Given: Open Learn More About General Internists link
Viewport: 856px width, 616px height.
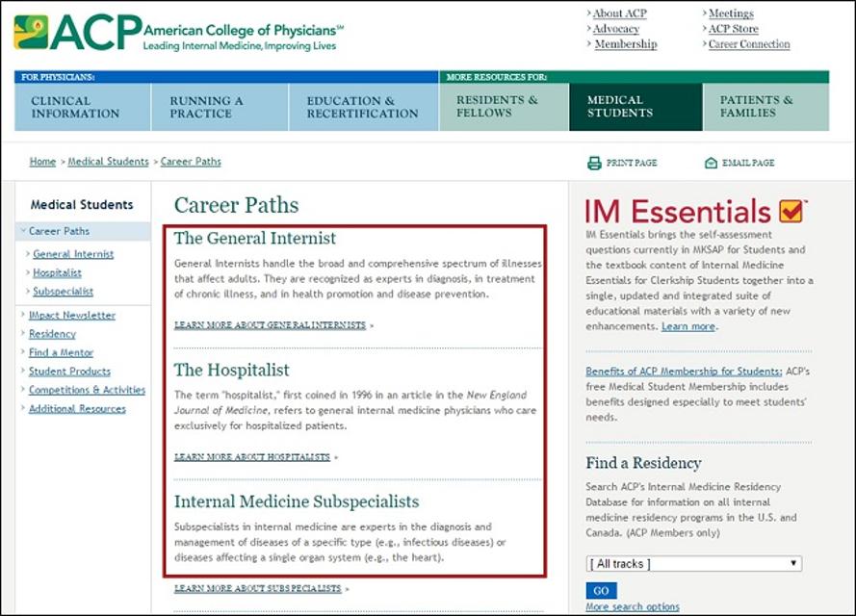Looking at the screenshot, I should 271,325.
